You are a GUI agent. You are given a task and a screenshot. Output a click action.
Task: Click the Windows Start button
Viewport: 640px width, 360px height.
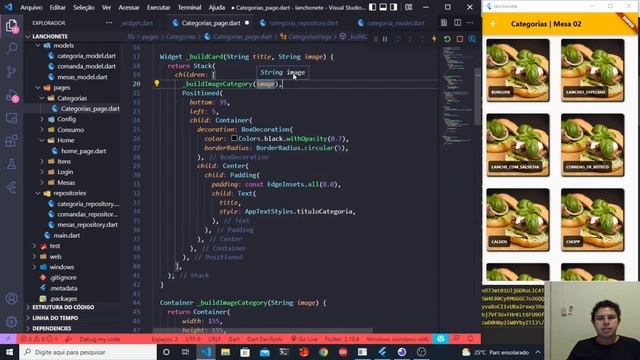[9, 352]
